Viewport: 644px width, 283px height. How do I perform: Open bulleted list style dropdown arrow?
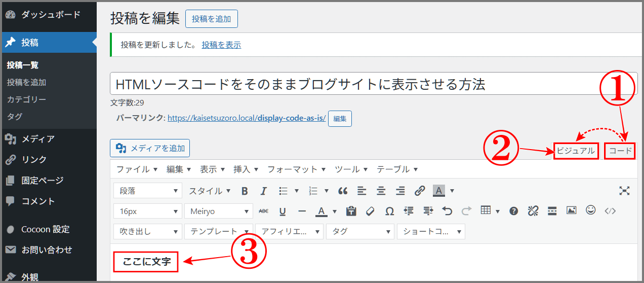point(297,191)
